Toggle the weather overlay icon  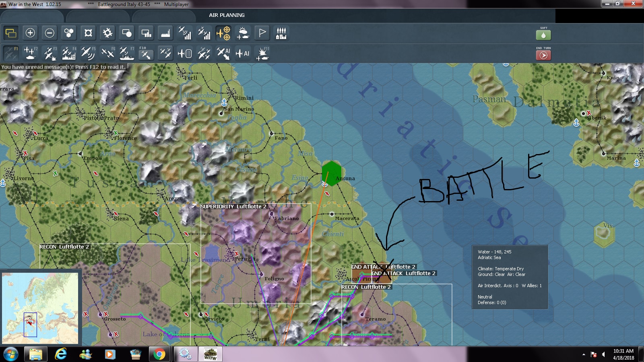point(243,33)
